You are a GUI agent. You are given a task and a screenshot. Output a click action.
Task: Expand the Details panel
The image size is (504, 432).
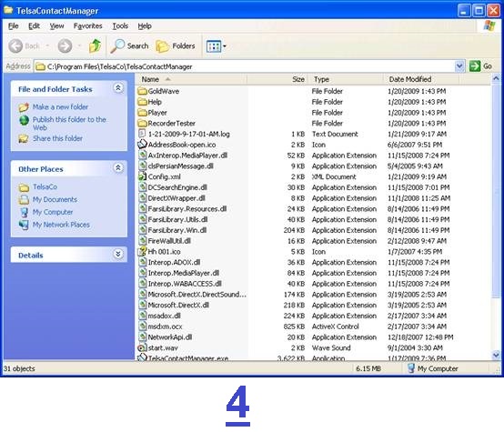(118, 255)
